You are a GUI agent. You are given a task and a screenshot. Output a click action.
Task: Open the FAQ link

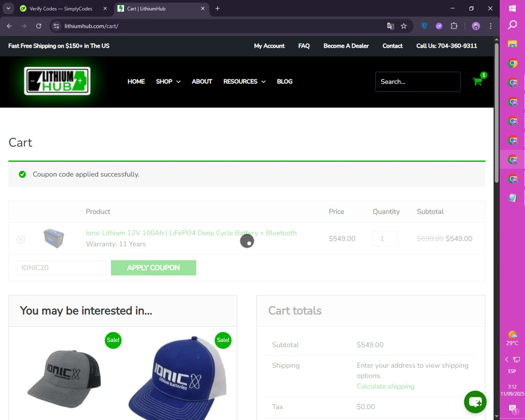pyautogui.click(x=304, y=46)
